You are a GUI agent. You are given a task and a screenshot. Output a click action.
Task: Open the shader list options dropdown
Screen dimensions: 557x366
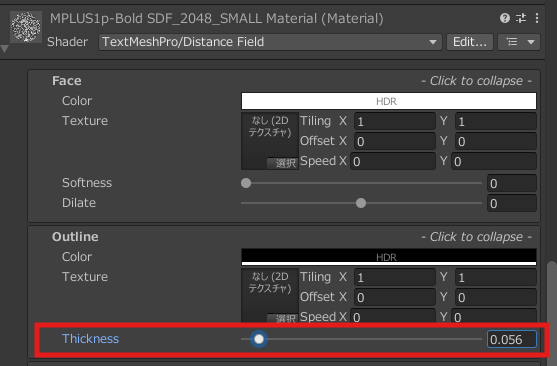[519, 42]
